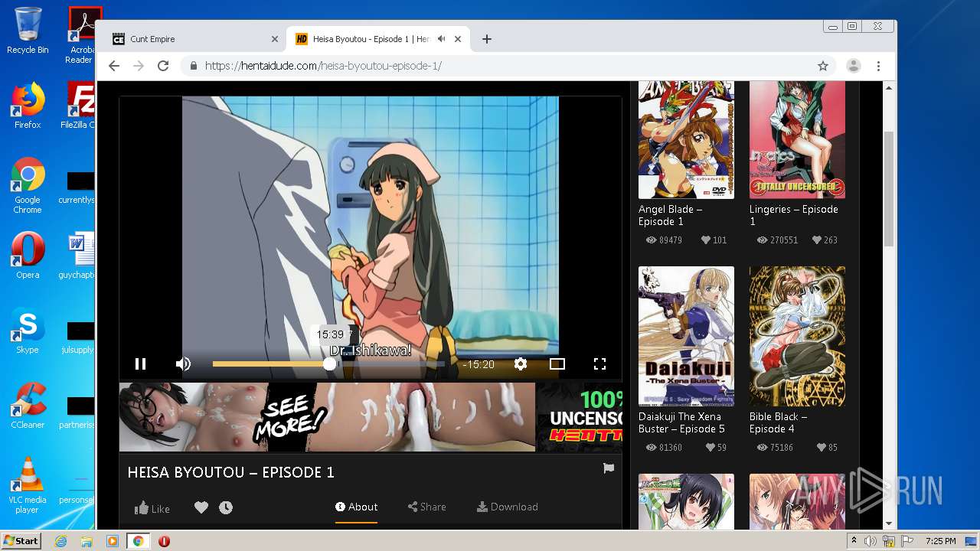
Task: Mute the video player volume
Action: tap(183, 364)
